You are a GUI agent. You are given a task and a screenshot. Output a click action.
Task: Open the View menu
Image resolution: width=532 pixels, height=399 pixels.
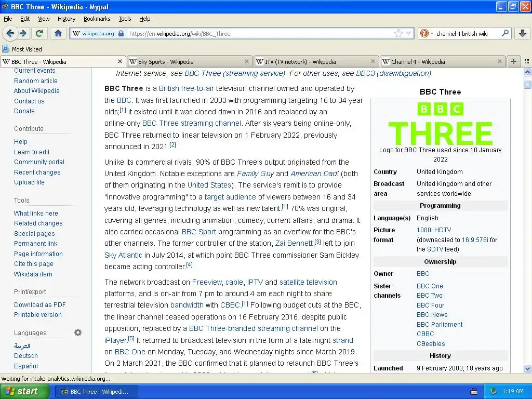coord(44,19)
